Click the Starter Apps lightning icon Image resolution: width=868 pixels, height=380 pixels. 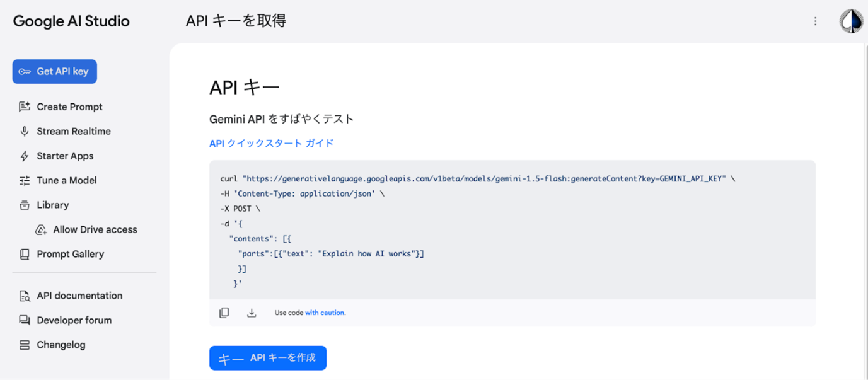(25, 156)
